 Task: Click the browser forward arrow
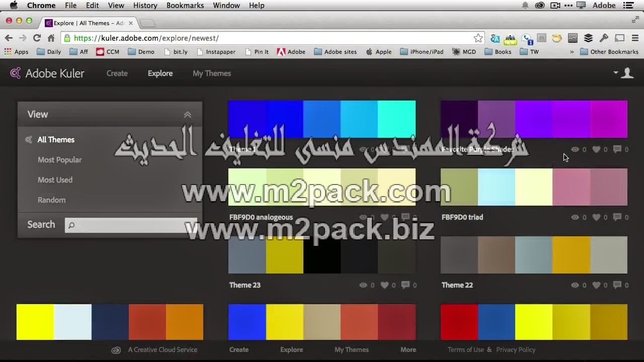click(23, 38)
